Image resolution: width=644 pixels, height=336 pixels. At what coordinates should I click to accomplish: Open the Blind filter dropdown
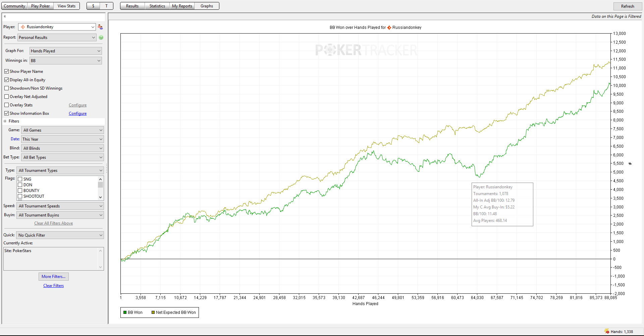click(x=63, y=148)
